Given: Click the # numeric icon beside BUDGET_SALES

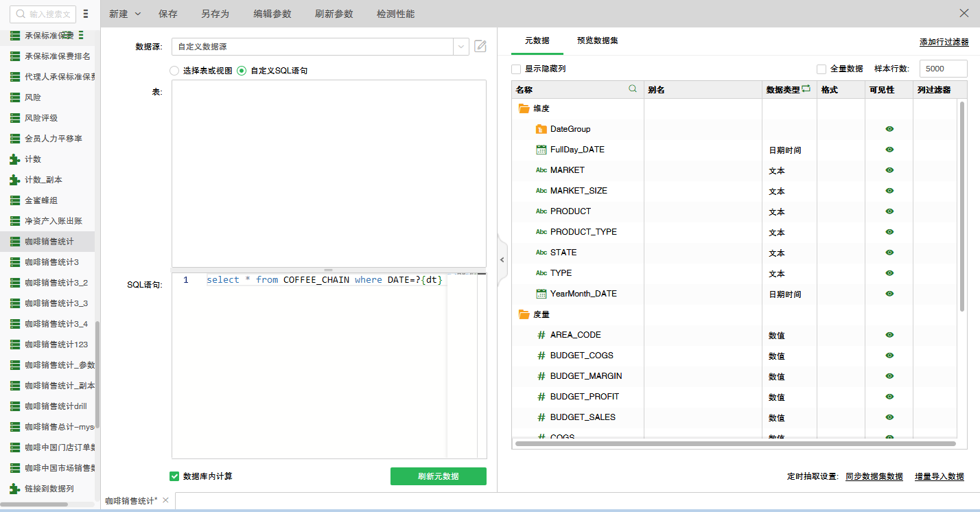Looking at the screenshot, I should (x=541, y=417).
